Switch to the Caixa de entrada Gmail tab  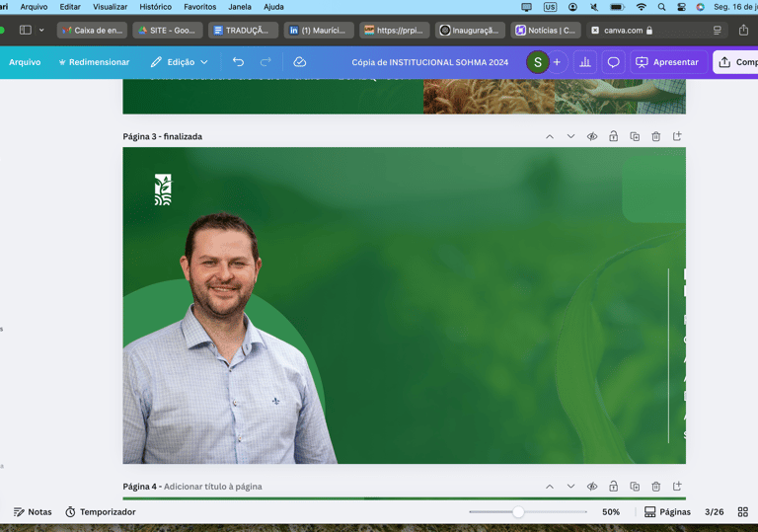click(x=92, y=30)
